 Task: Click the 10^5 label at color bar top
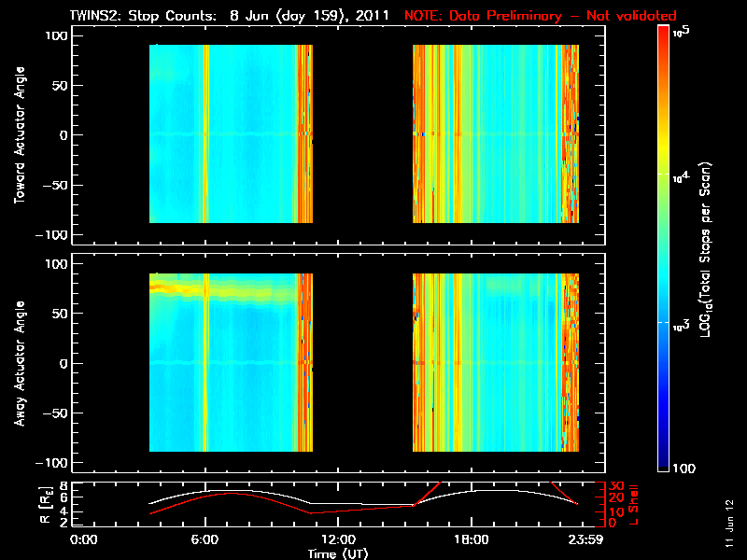tap(682, 32)
